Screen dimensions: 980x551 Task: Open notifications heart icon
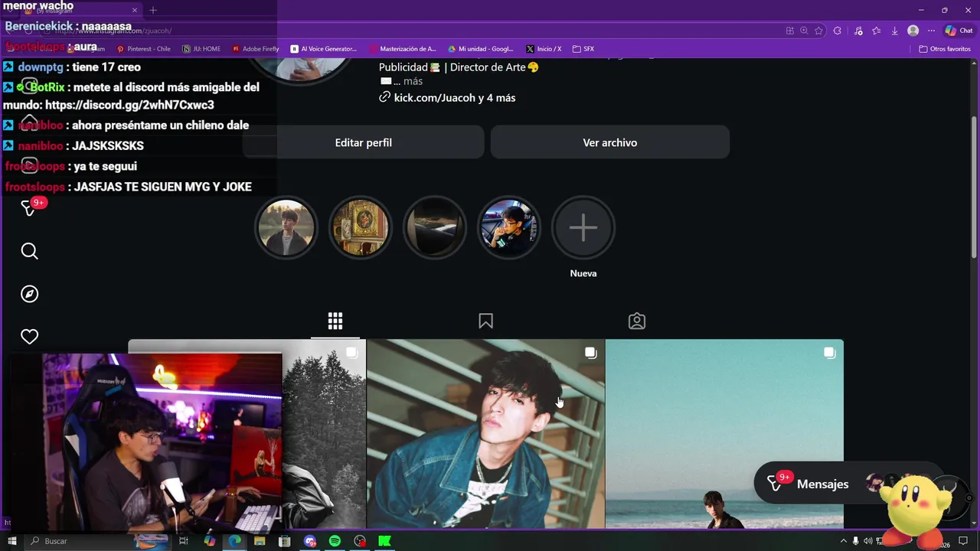click(29, 337)
